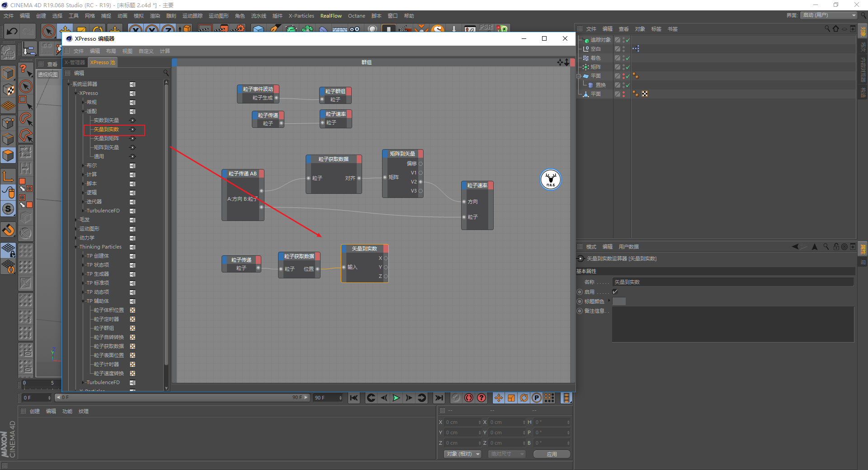Open the timeline film strip icon
868x470 pixels.
(566, 398)
